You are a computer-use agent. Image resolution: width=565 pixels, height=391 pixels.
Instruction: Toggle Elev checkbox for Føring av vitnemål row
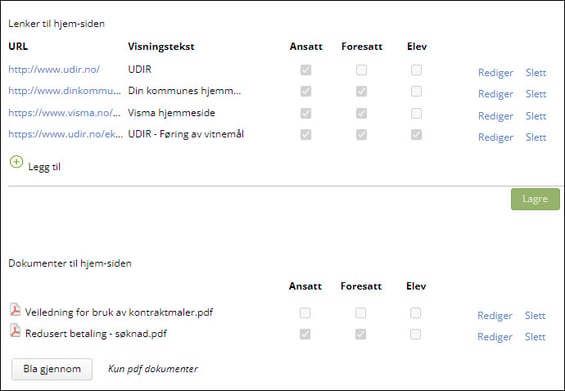pyautogui.click(x=416, y=135)
